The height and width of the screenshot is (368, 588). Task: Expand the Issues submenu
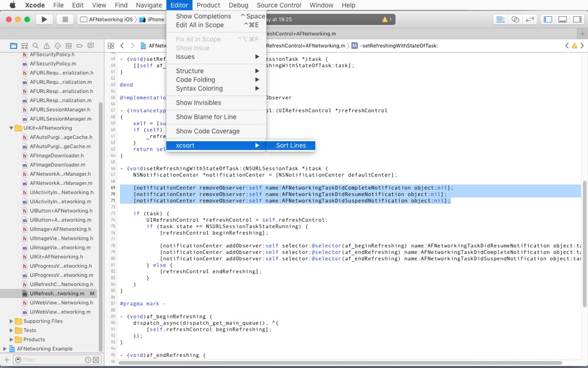216,57
